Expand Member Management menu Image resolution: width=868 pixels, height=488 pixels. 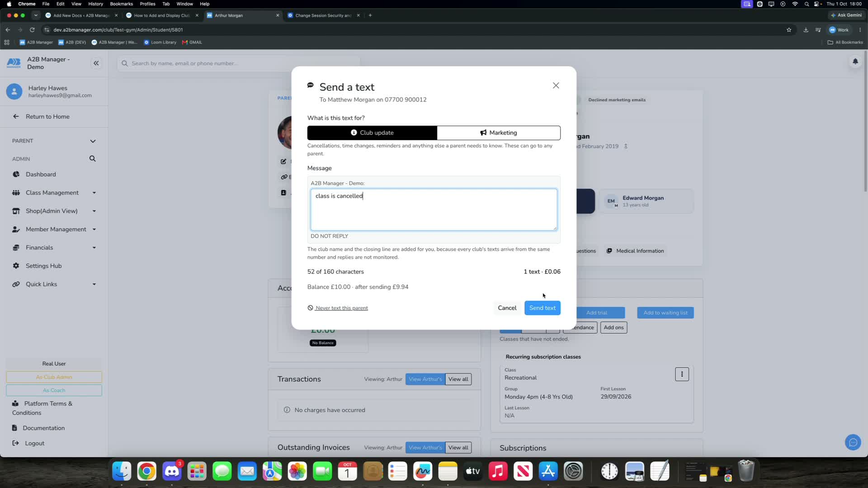tap(54, 229)
